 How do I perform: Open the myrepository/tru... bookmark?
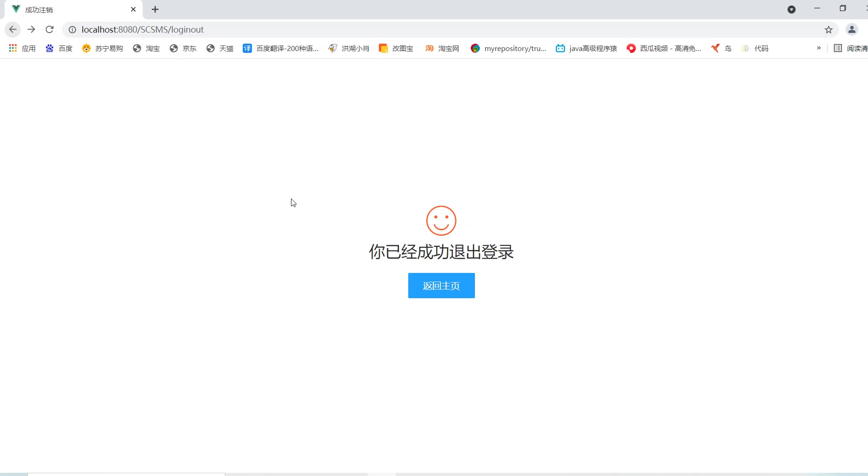508,48
